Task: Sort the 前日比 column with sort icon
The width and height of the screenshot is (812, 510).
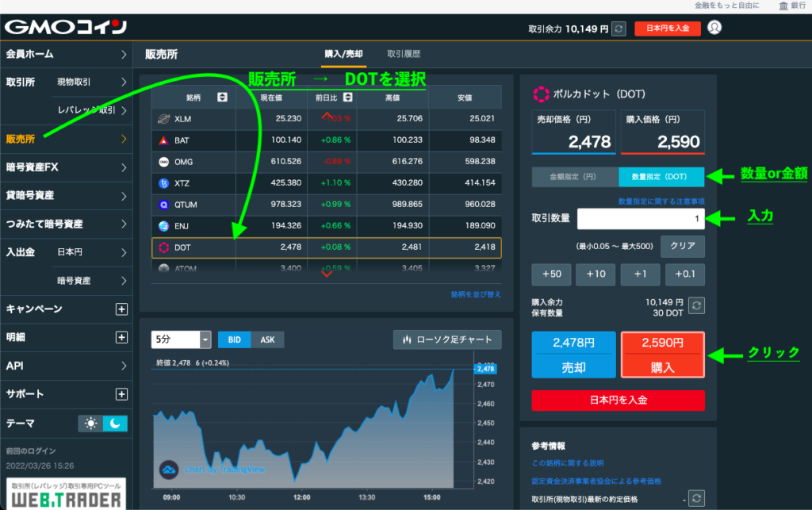Action: click(x=348, y=98)
